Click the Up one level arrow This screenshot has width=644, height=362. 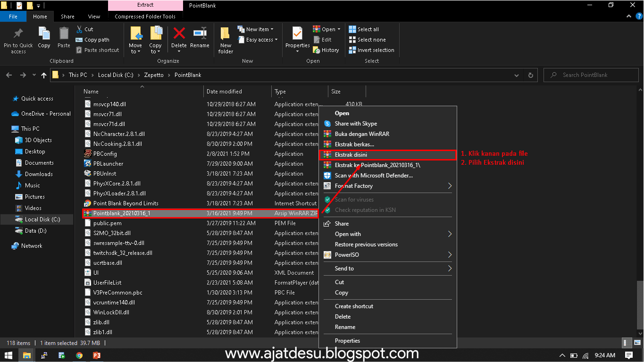pyautogui.click(x=44, y=75)
